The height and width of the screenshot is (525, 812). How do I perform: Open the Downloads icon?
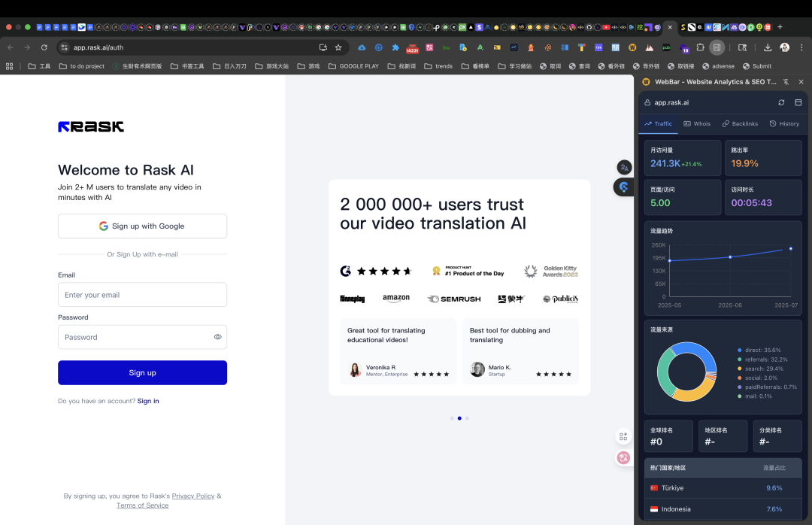[x=768, y=47]
